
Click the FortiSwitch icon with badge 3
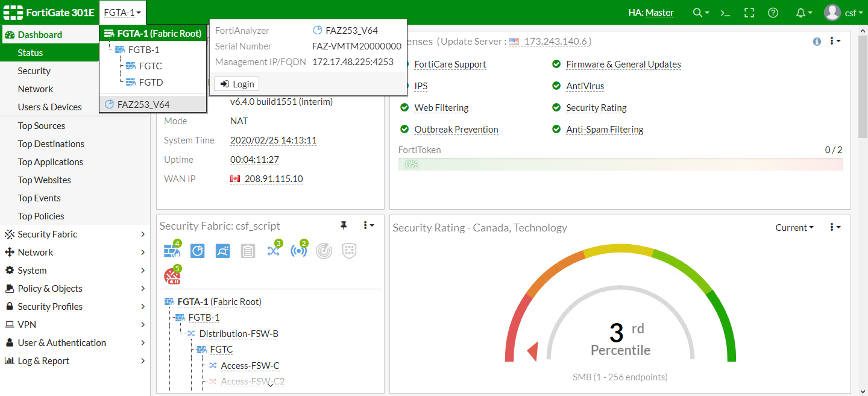[x=274, y=251]
